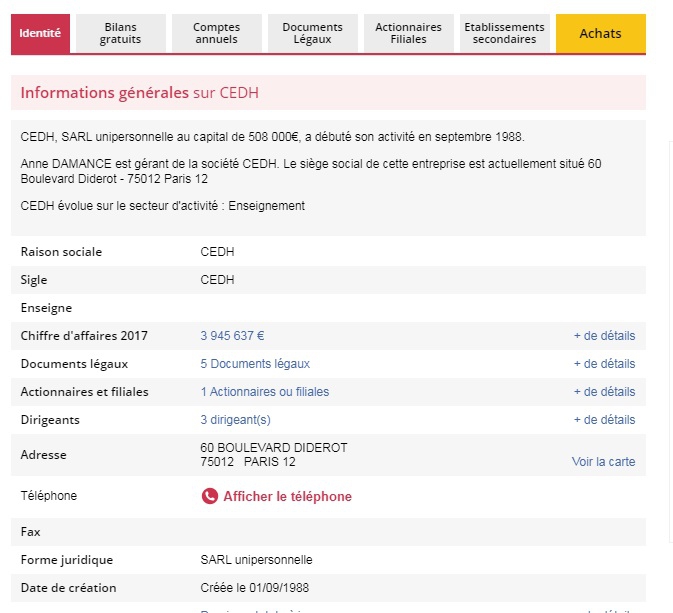Click the capital de 508 000€ sentence

click(x=273, y=137)
